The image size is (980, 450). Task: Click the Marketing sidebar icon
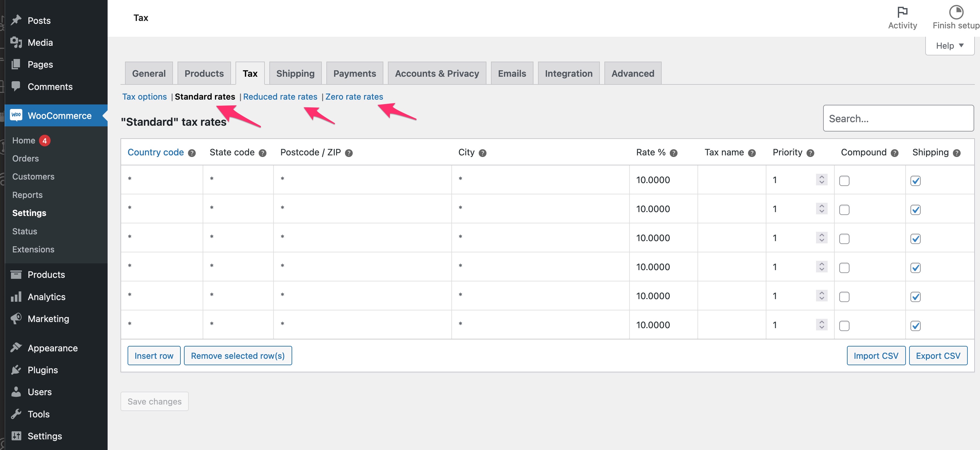[x=16, y=319]
